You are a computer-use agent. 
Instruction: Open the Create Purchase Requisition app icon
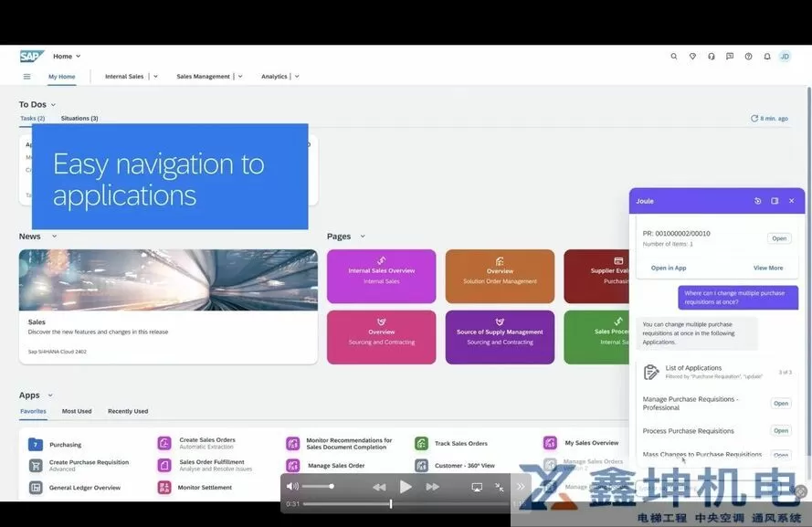click(x=36, y=466)
